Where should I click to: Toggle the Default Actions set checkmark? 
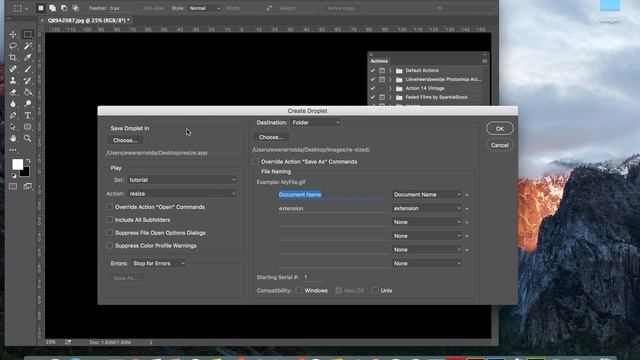coord(373,71)
